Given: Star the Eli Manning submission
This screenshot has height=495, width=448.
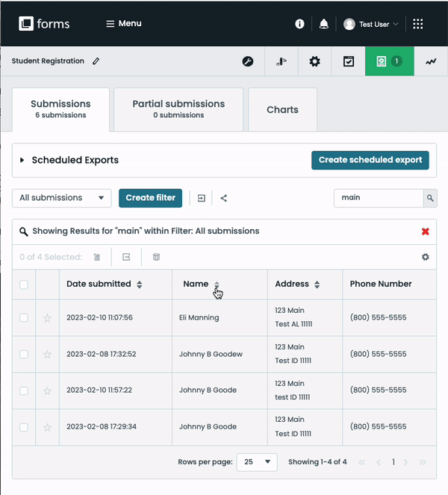Looking at the screenshot, I should point(48,318).
